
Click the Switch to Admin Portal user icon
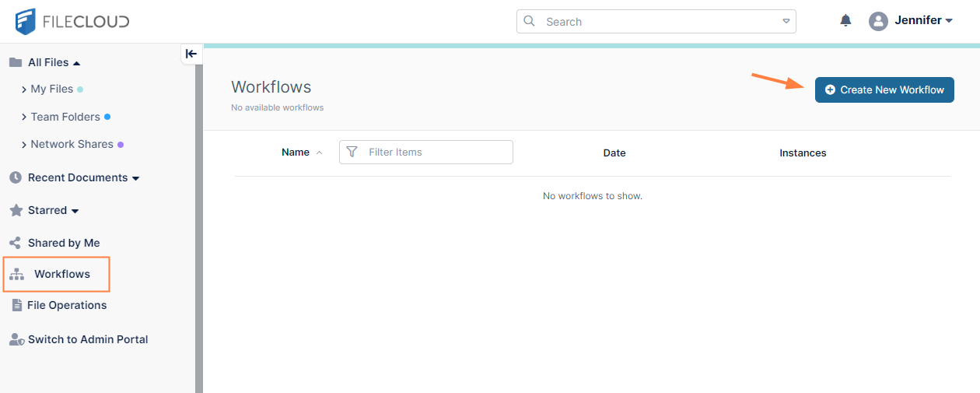tap(16, 339)
